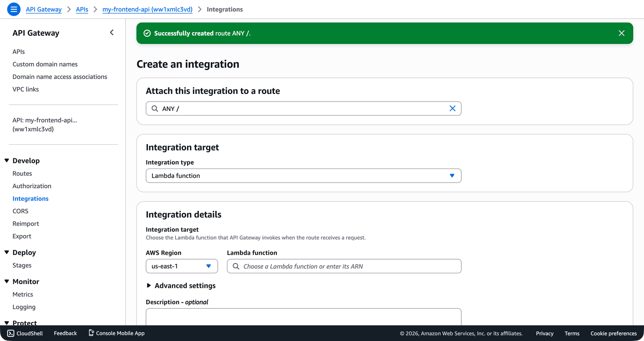Screen dimensions: 644x341
Task: Open Cookie preferences
Action: (613, 333)
